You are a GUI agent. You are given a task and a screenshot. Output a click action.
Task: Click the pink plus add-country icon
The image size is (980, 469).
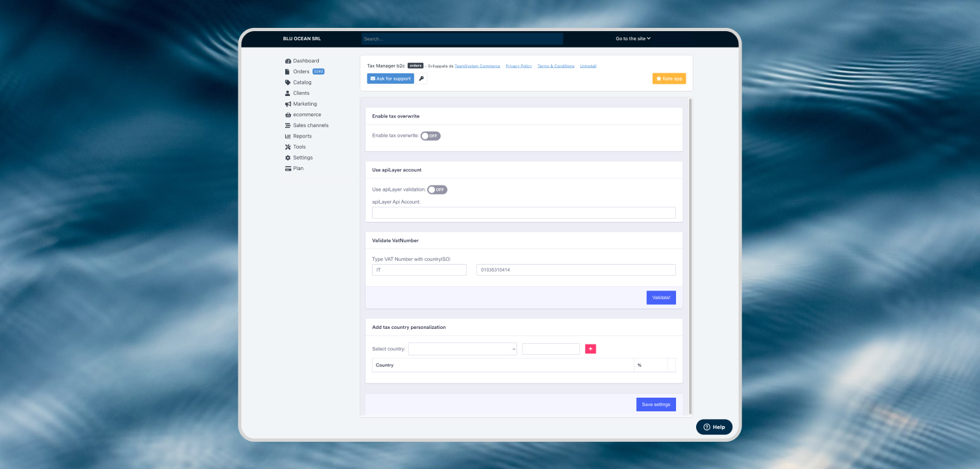590,349
